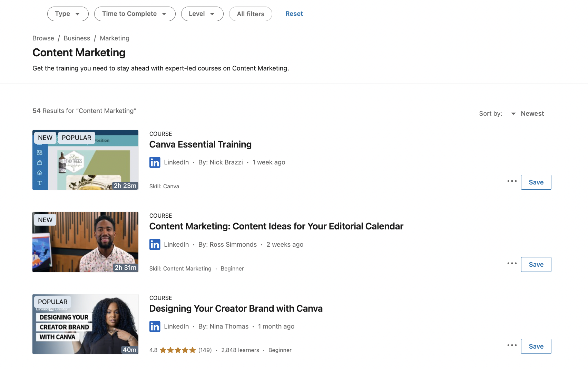
Task: Open Ross Simmonds course video thumbnail
Action: pyautogui.click(x=85, y=242)
